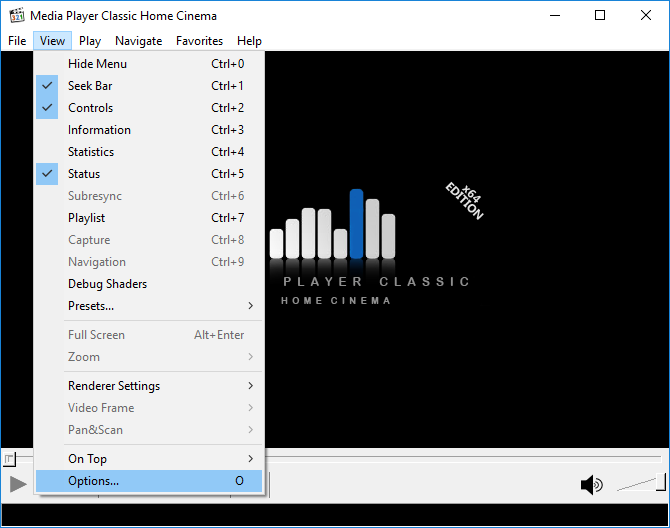670x528 pixels.
Task: Open the Favorites menu
Action: (200, 41)
